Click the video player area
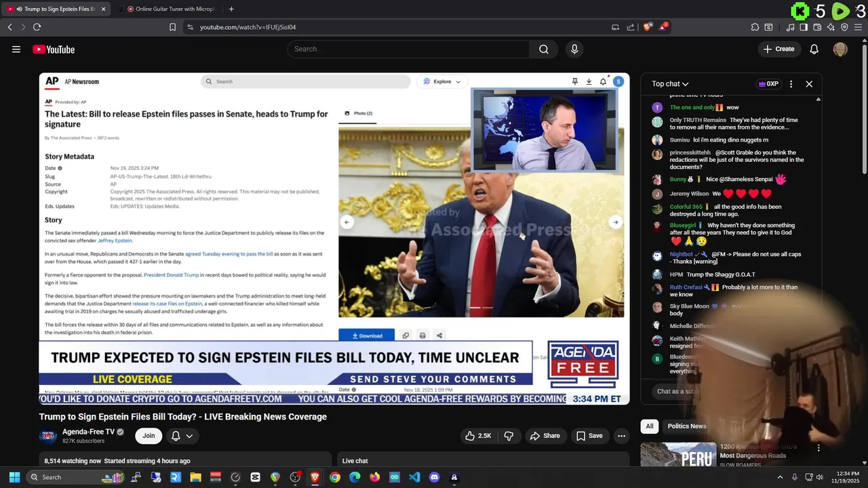Image resolution: width=868 pixels, height=488 pixels. 334,239
